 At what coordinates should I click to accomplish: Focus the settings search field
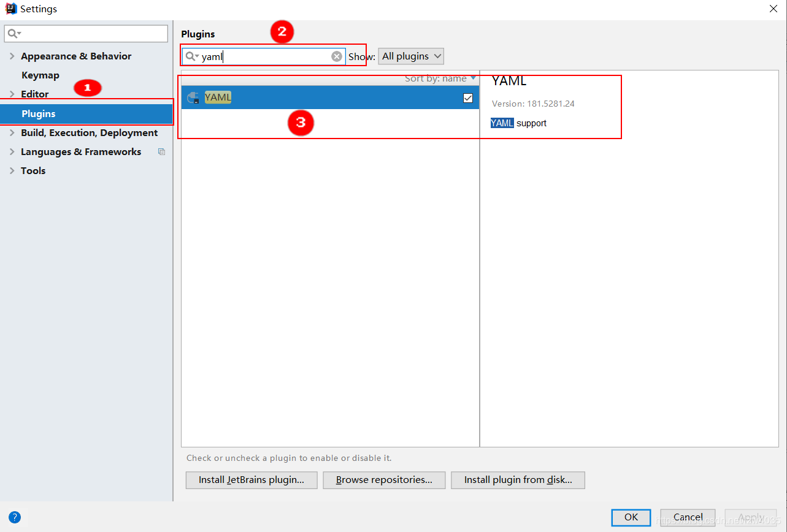pos(86,34)
